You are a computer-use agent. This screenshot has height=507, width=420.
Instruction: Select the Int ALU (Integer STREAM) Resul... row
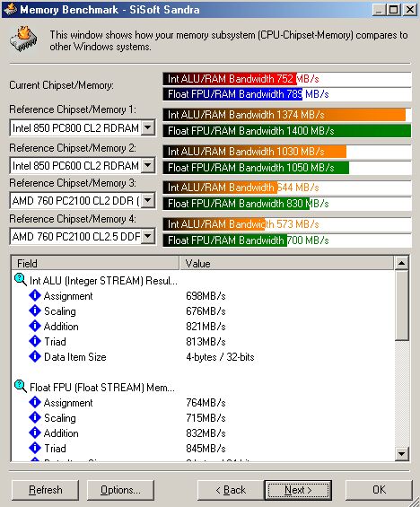click(x=103, y=280)
